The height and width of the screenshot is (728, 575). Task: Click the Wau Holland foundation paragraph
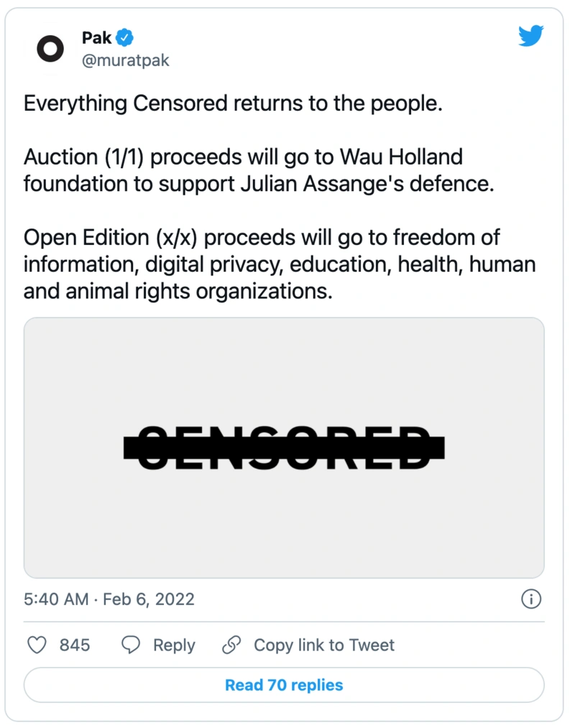point(259,170)
